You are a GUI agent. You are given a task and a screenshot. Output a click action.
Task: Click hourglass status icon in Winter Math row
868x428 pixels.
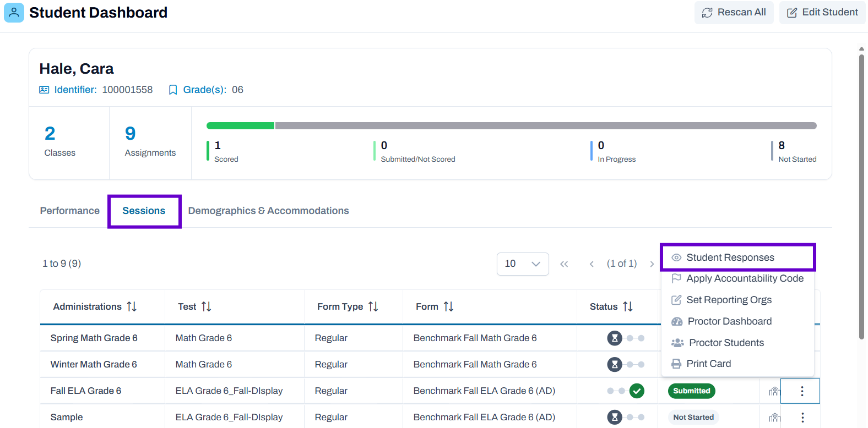click(615, 364)
